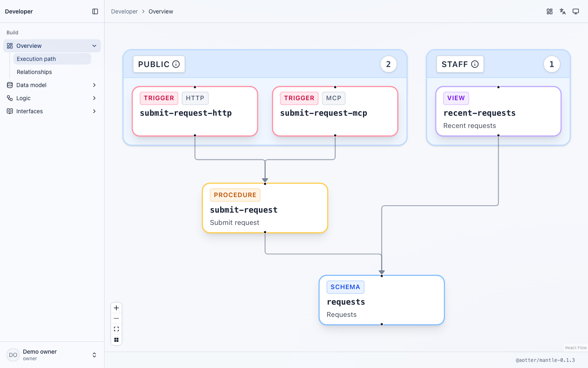Viewport: 588px width, 368px height.
Task: Click the STAFF count badge 1
Action: click(x=552, y=64)
